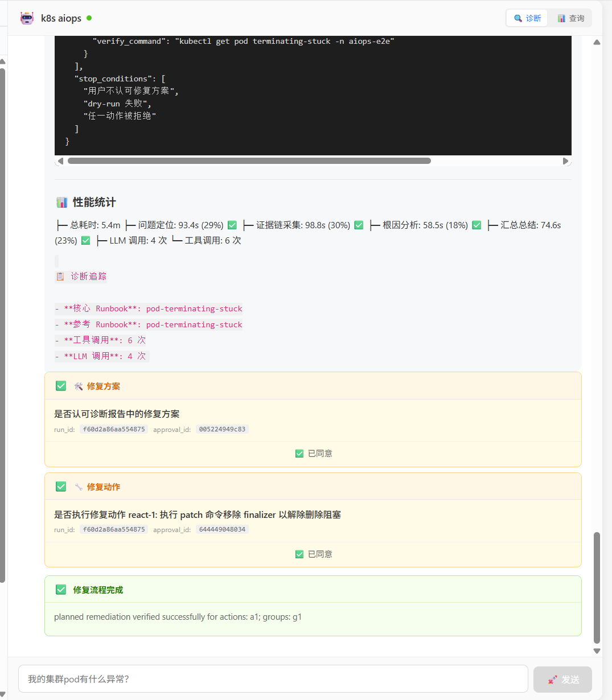Click the check mark after 根因分析 58.5s
This screenshot has height=700, width=612.
tap(477, 225)
